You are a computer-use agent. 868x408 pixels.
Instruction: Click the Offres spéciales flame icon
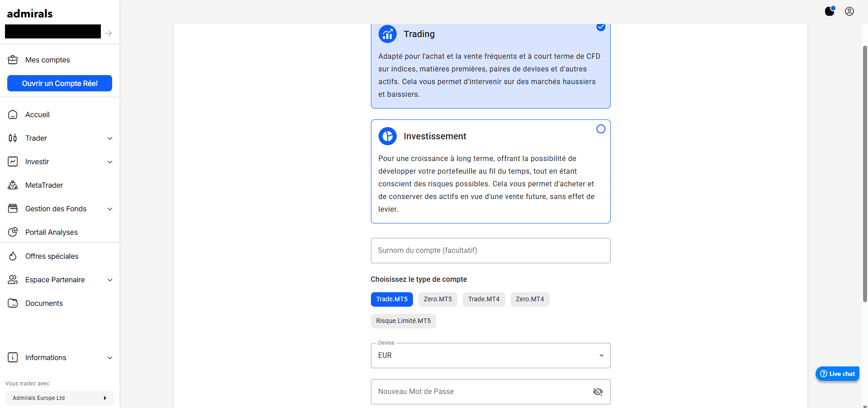pyautogui.click(x=13, y=256)
